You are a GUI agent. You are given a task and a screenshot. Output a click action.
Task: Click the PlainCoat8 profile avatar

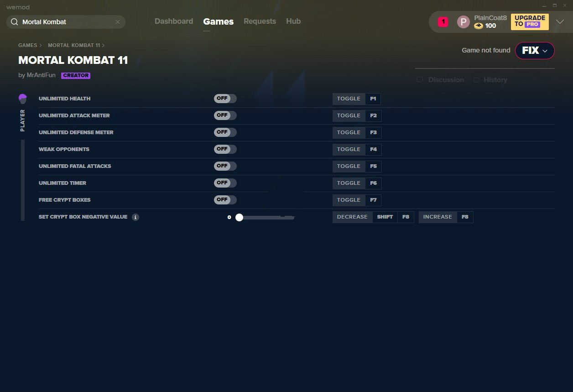click(463, 22)
